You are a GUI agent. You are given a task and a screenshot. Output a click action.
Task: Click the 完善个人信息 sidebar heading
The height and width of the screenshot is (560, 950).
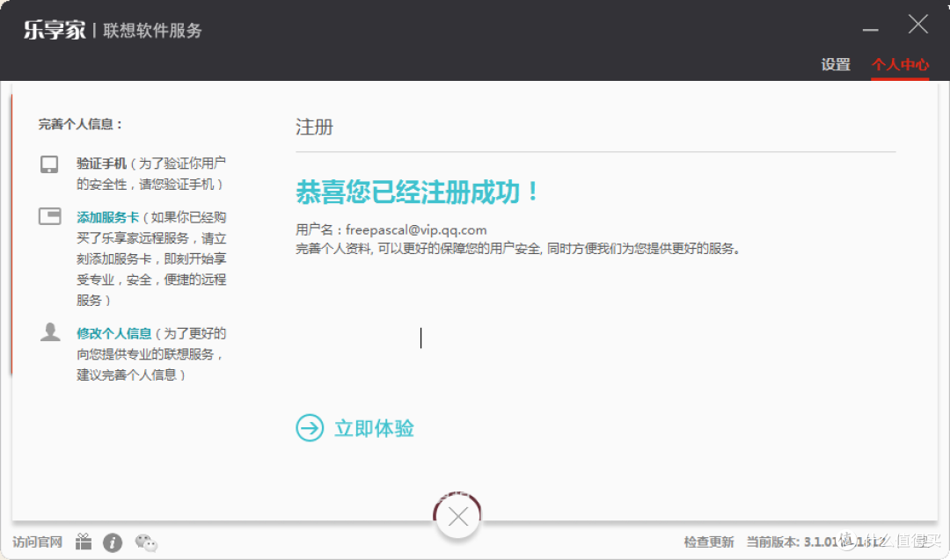(x=81, y=124)
